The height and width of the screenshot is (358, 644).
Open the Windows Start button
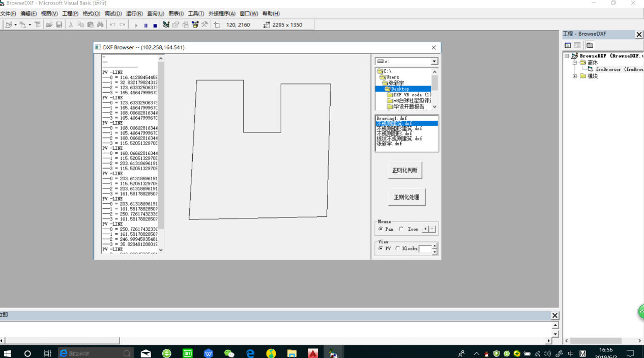[8, 353]
